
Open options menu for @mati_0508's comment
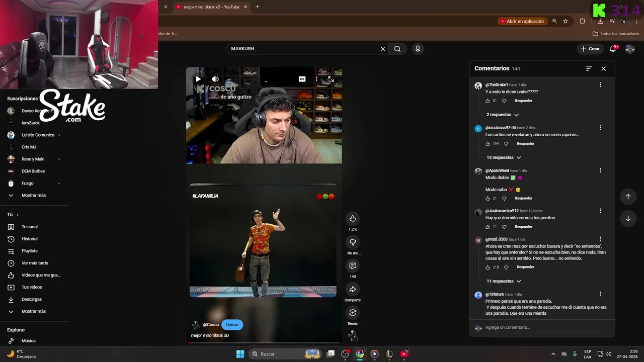point(600,239)
